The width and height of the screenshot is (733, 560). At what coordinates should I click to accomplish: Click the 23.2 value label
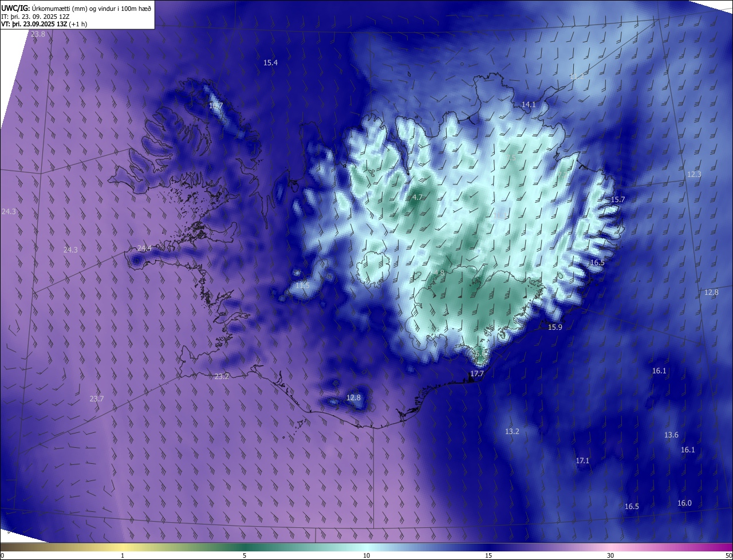(x=222, y=376)
